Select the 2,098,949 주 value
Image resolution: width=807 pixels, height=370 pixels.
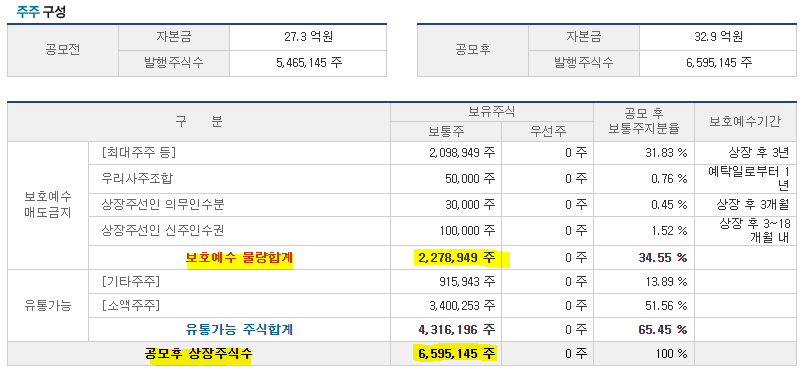tap(462, 153)
